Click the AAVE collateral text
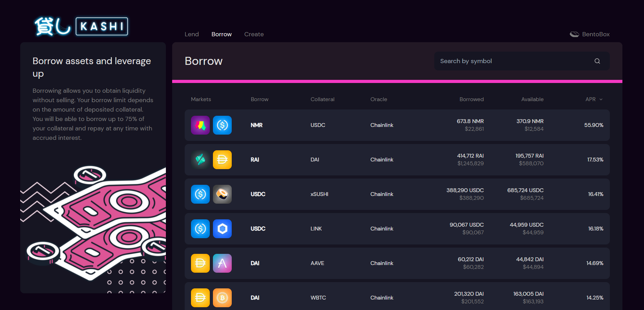Screen dimensions: 644x310 click(317, 263)
